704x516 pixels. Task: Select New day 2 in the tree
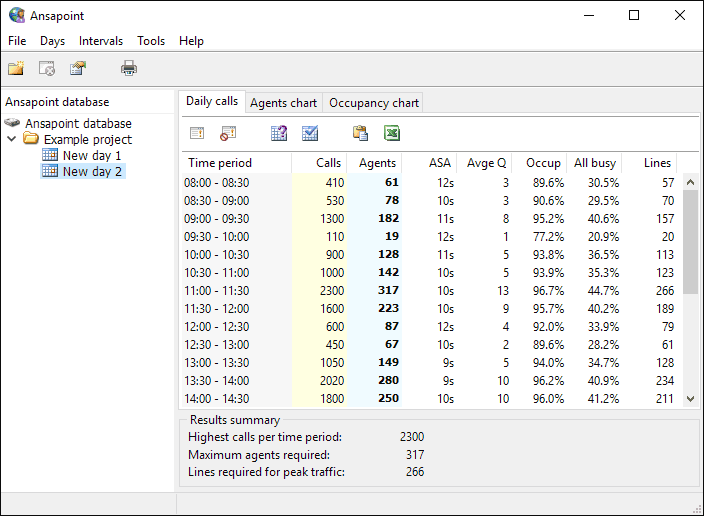coord(92,172)
